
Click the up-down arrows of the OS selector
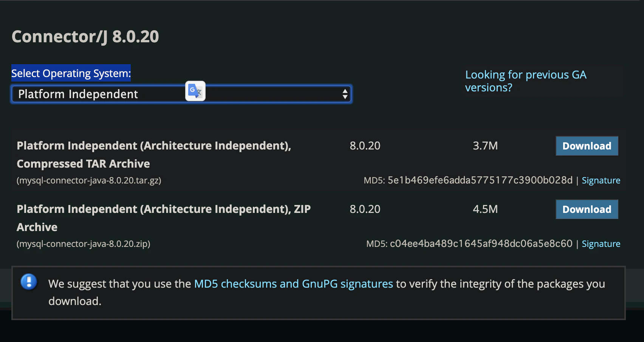345,94
